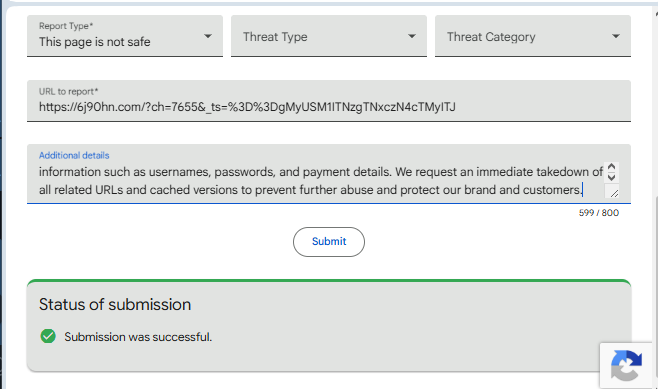Click the "Submission was successful." text
The width and height of the screenshot is (658, 389).
[138, 337]
